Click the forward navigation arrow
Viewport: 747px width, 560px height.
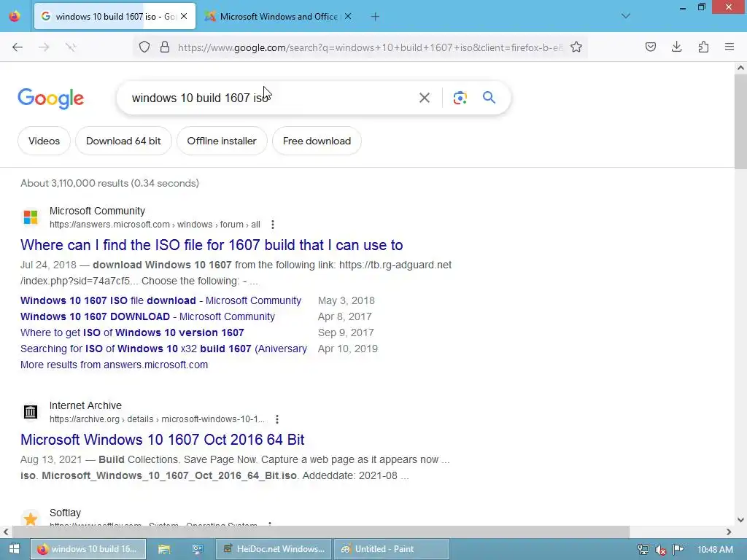click(44, 47)
